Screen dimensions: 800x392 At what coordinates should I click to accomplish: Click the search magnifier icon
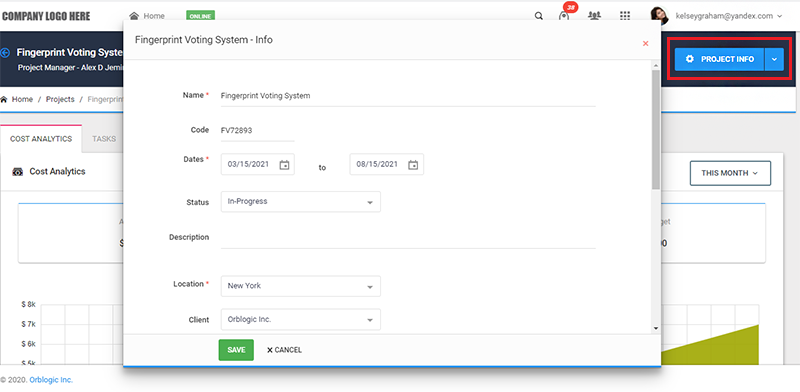pyautogui.click(x=539, y=16)
